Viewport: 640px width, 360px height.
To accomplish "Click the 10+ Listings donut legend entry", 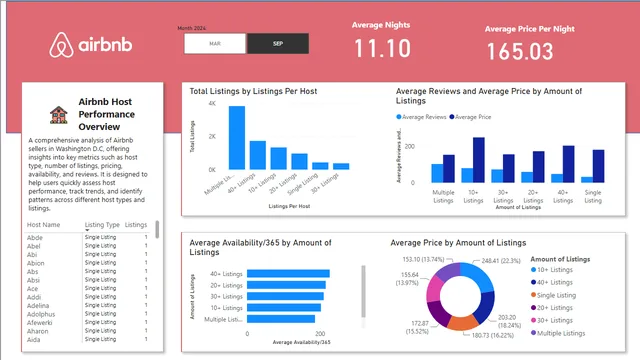I will (x=552, y=270).
